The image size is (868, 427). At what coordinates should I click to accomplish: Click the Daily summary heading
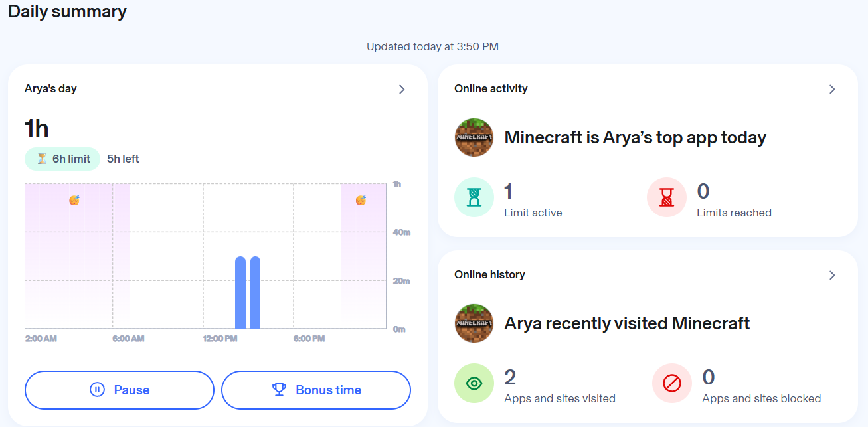[x=67, y=11]
